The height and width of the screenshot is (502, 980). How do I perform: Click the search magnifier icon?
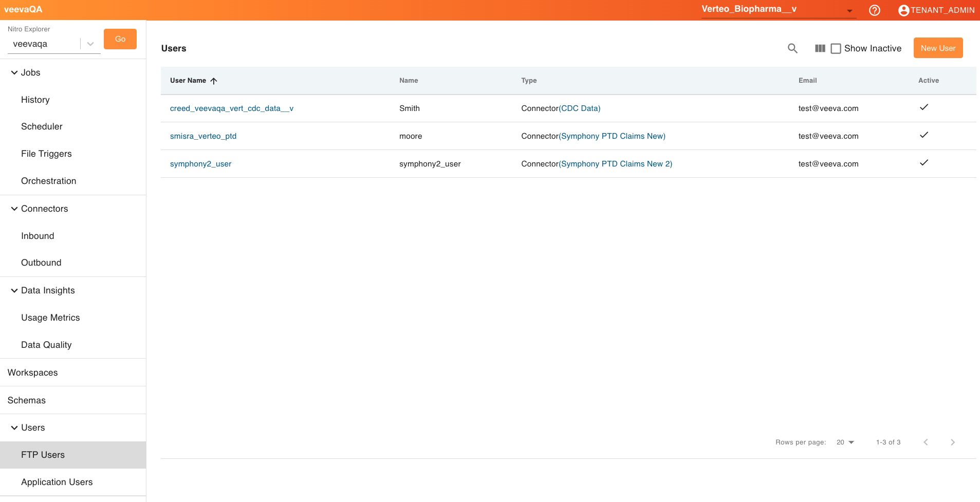click(x=792, y=48)
